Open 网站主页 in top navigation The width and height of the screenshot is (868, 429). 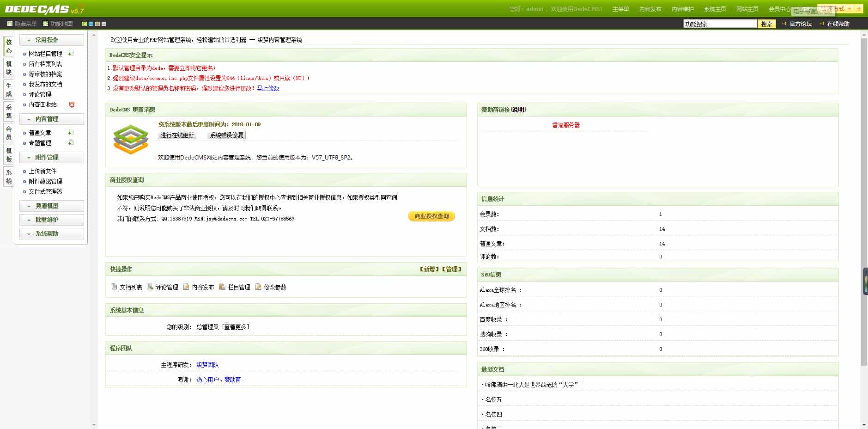click(x=747, y=9)
